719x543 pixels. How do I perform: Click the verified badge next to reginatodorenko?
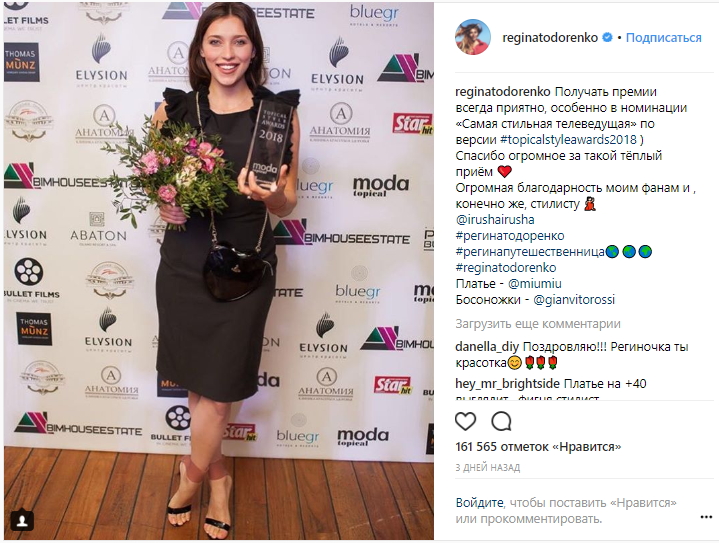(x=607, y=38)
